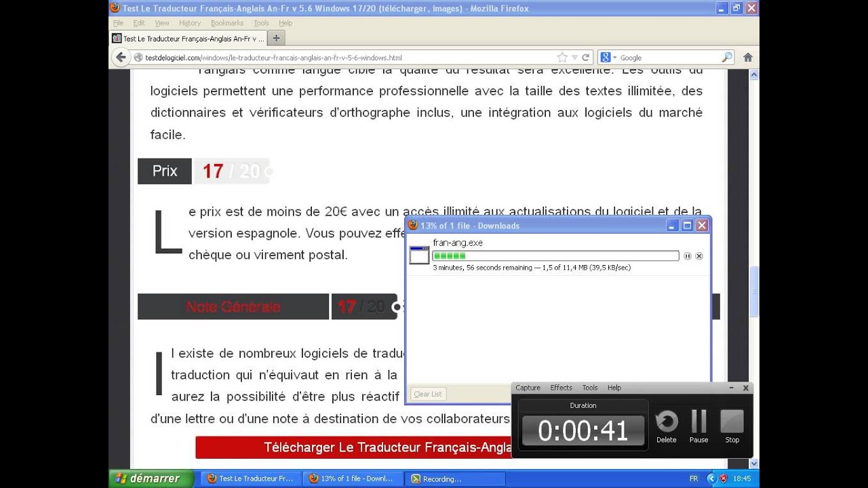Open the Edit menu

pos(139,23)
